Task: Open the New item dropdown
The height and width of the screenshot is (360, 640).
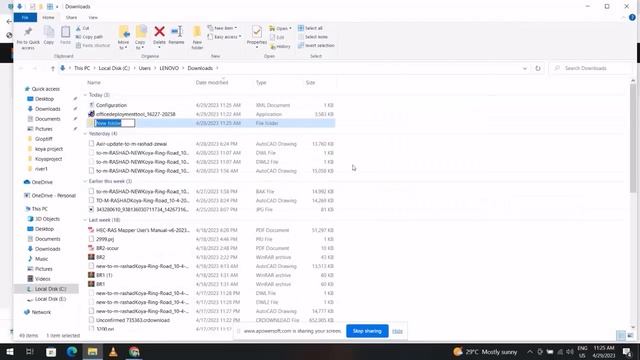Action: coord(222,28)
